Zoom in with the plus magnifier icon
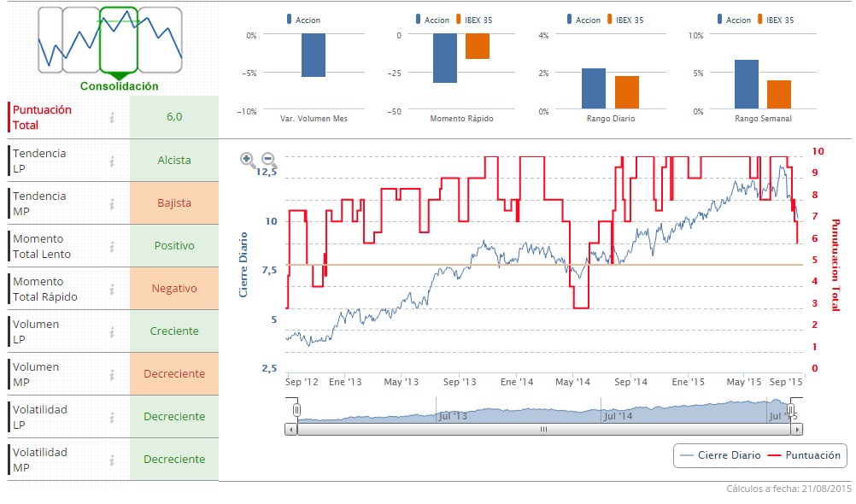856x504 pixels. 247,160
